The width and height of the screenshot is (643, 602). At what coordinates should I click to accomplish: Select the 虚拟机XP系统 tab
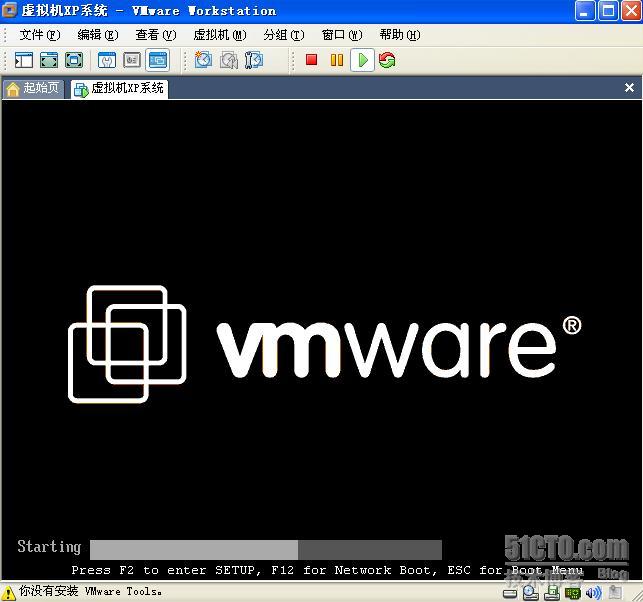(x=119, y=88)
